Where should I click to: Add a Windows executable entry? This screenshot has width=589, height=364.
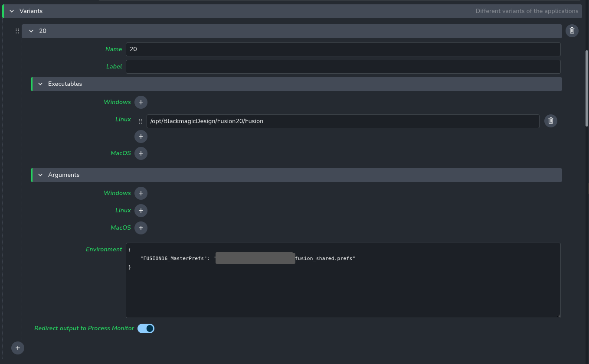[141, 102]
